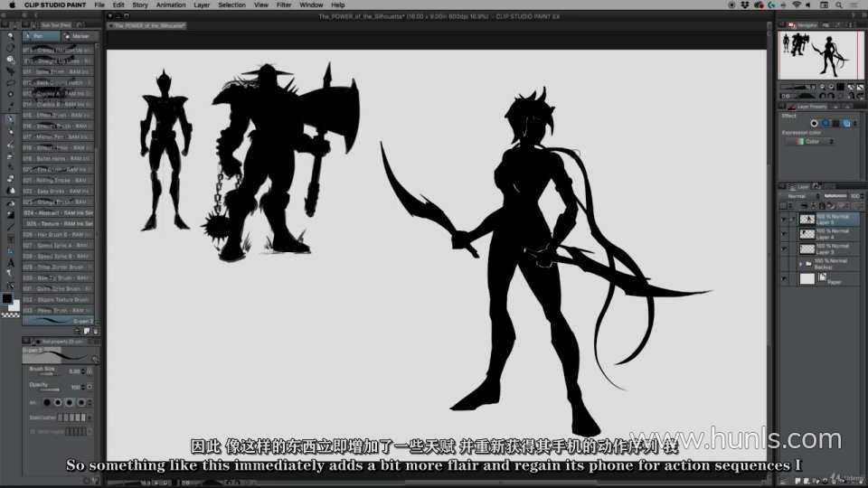Image resolution: width=868 pixels, height=488 pixels.
Task: Hide the Paper layer
Action: tap(783, 279)
